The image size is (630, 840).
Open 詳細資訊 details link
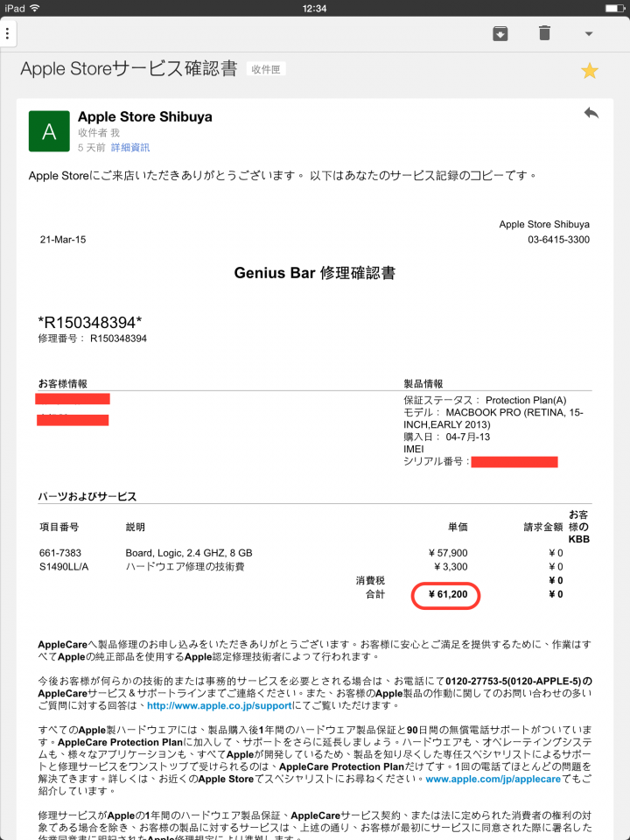pos(130,147)
